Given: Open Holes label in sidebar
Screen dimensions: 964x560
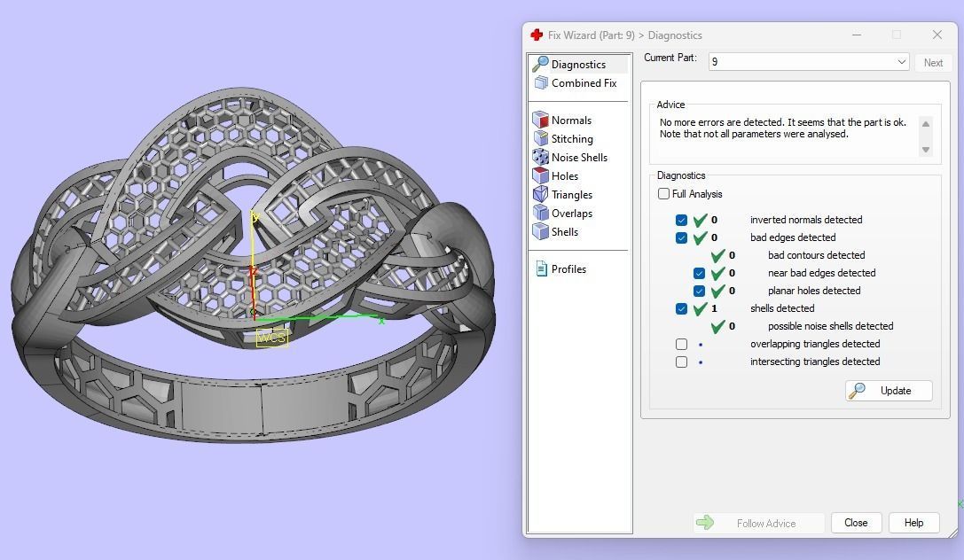Looking at the screenshot, I should (564, 176).
